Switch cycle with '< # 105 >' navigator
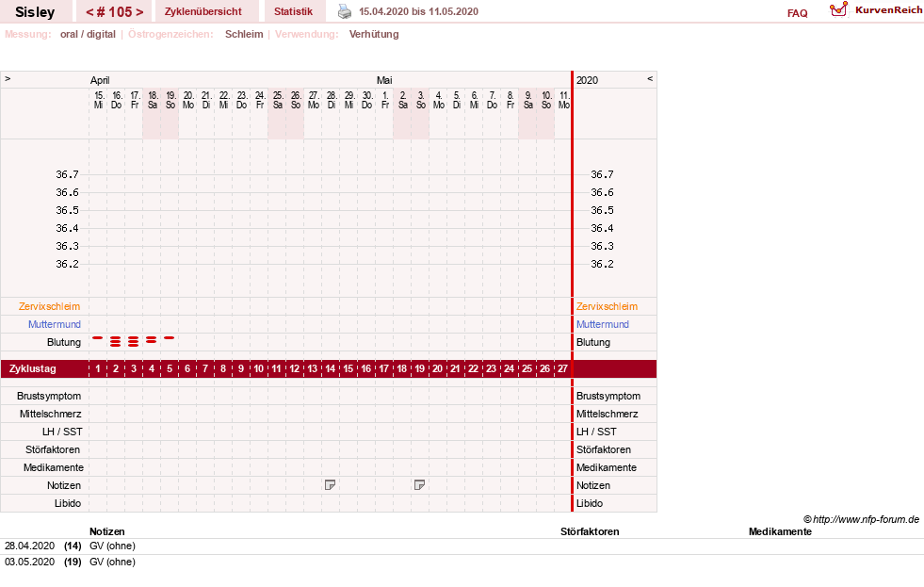This screenshot has width=924, height=587. [x=114, y=12]
